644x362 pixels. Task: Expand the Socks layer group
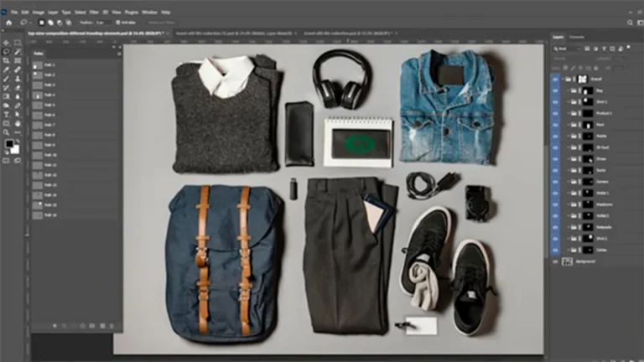tap(569, 170)
